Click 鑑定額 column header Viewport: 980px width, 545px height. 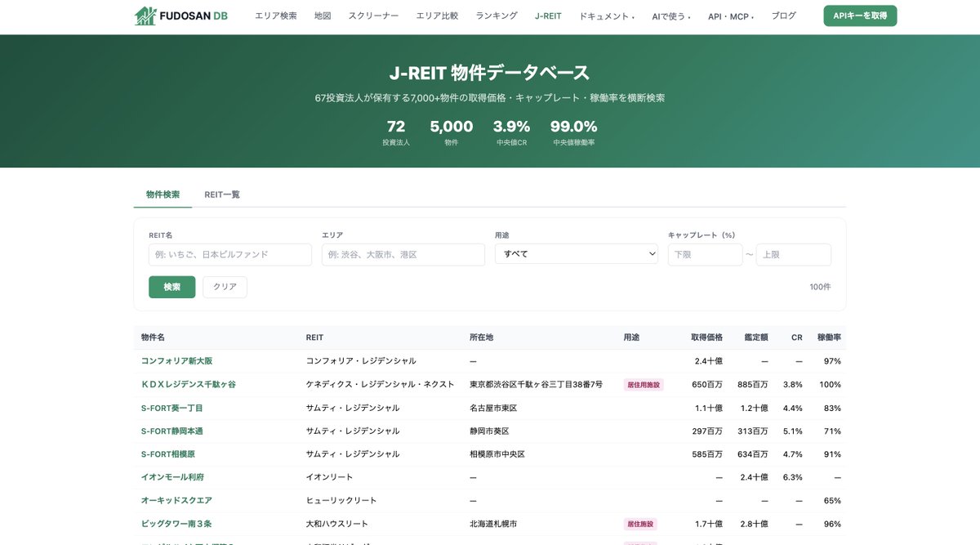756,337
